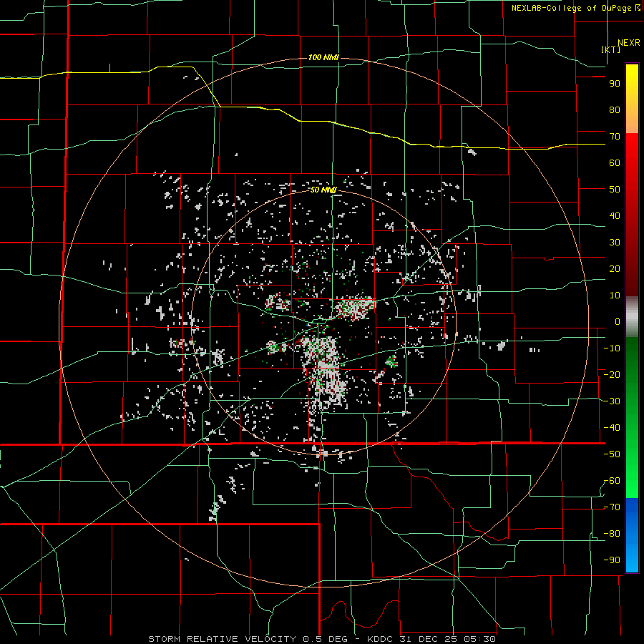Click the 100 NMI range ring label
Image resolution: width=644 pixels, height=644 pixels.
(323, 57)
